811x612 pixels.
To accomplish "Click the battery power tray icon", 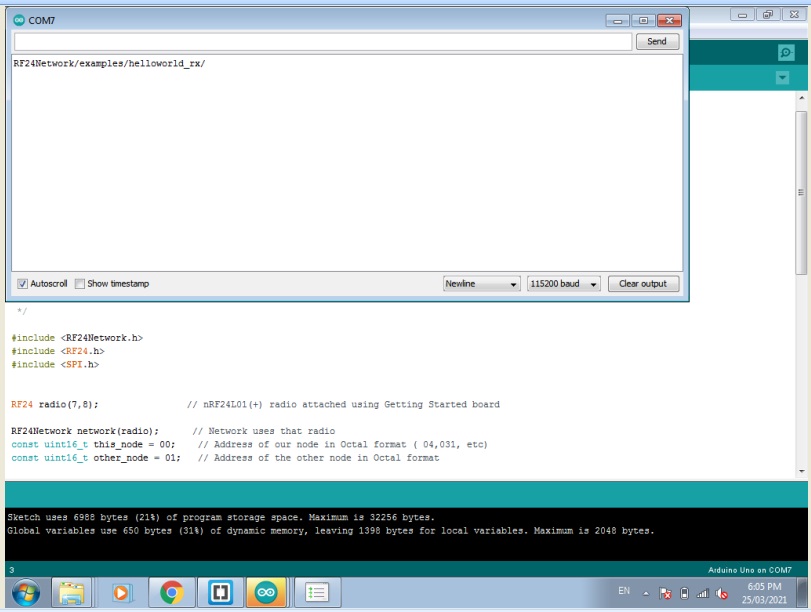I will click(x=684, y=593).
